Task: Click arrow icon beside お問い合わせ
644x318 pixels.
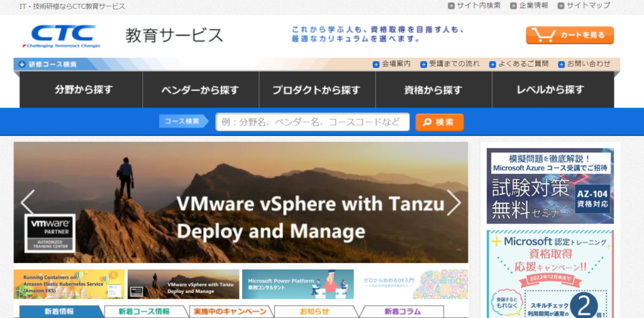Action: [562, 64]
